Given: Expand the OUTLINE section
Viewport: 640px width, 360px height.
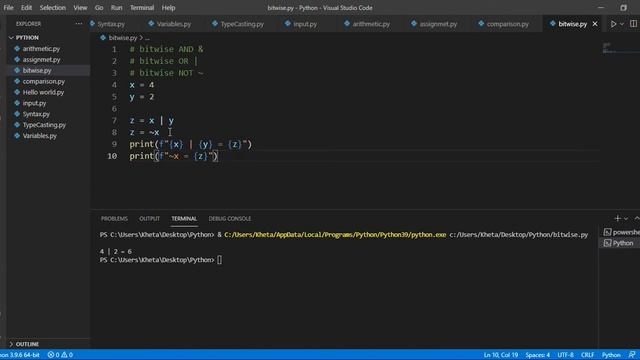Looking at the screenshot, I should coord(27,344).
